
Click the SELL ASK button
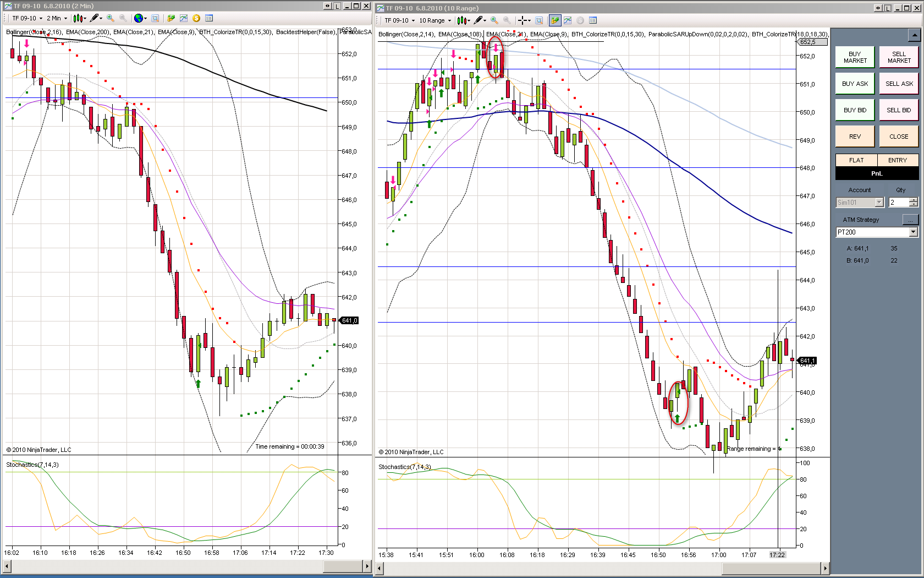899,84
